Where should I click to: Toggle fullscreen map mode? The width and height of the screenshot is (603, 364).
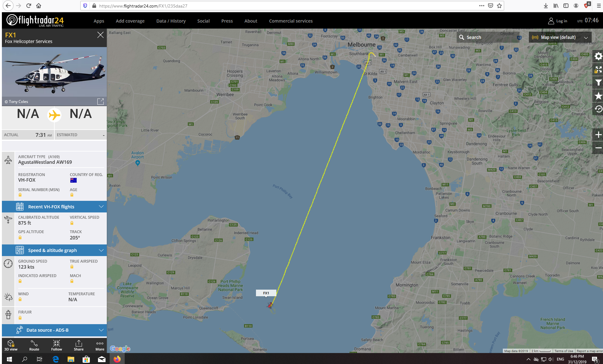coord(598,69)
